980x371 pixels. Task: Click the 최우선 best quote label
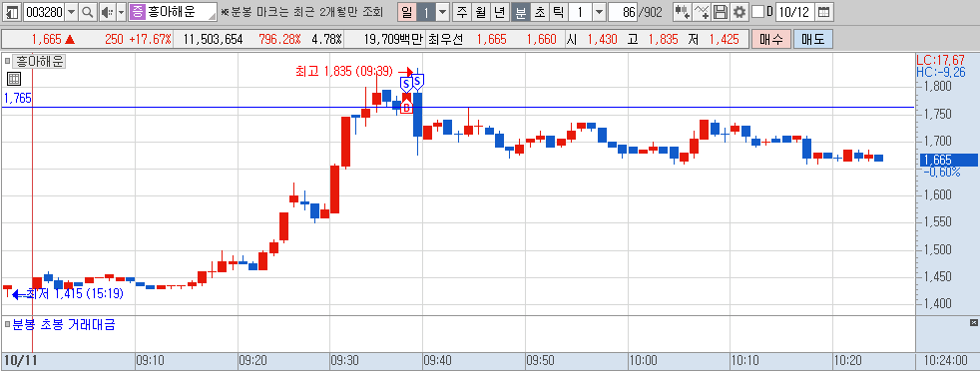coord(445,39)
